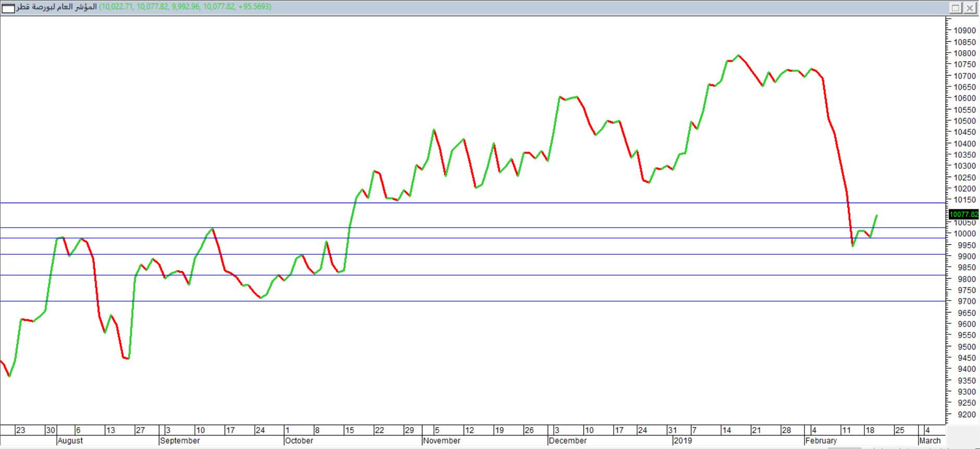Viewport: 980px width, 449px height.
Task: Click the date label 27 on time axis
Action: [140, 430]
